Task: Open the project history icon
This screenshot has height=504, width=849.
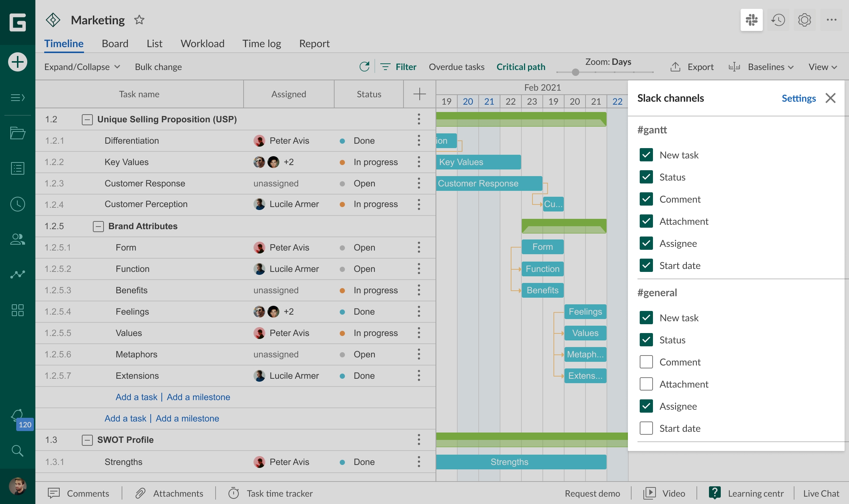Action: (778, 20)
